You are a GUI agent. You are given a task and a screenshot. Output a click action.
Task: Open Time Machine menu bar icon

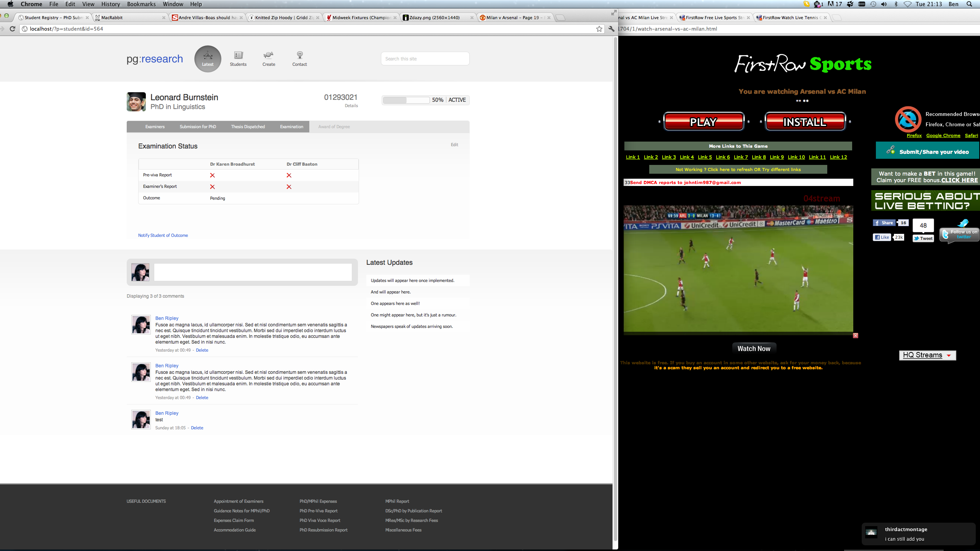click(873, 4)
